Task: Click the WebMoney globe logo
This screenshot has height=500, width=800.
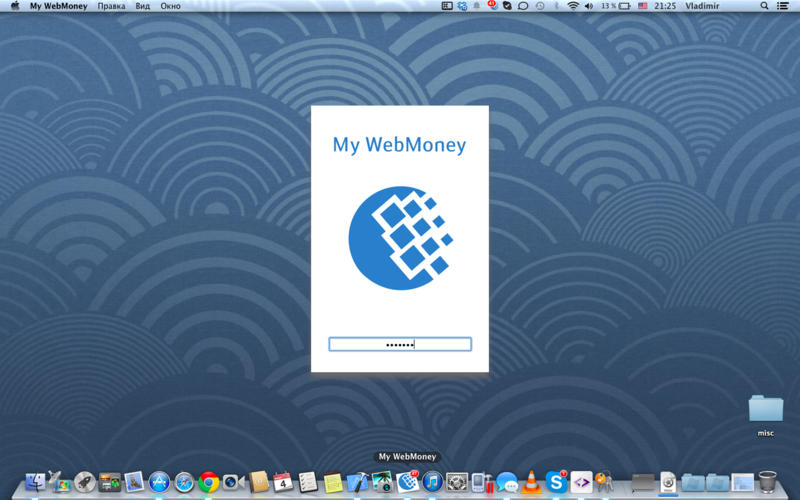Action: click(x=401, y=238)
